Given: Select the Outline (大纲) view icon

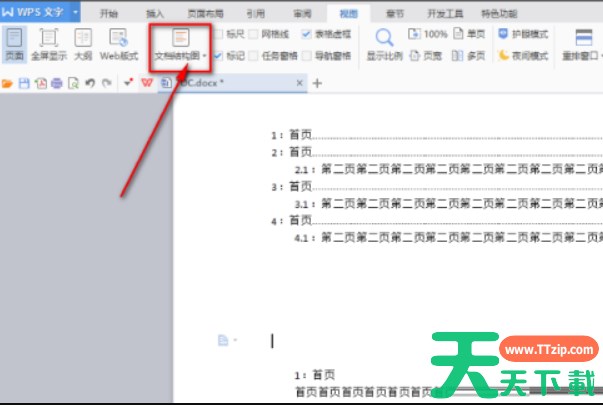Looking at the screenshot, I should [82, 43].
